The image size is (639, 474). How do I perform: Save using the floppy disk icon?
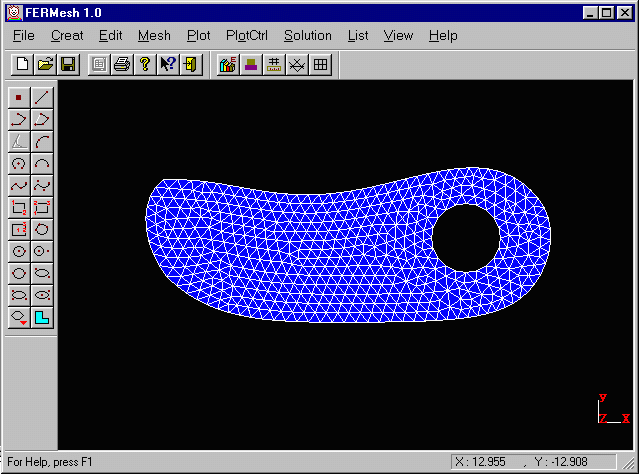coord(68,64)
